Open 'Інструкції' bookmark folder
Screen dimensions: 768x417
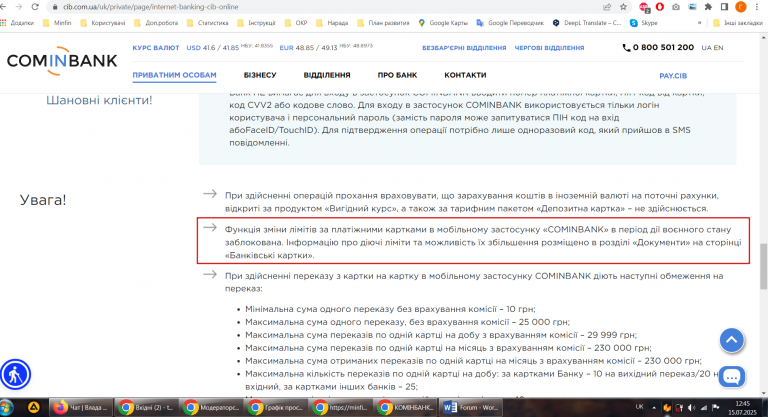(256, 23)
